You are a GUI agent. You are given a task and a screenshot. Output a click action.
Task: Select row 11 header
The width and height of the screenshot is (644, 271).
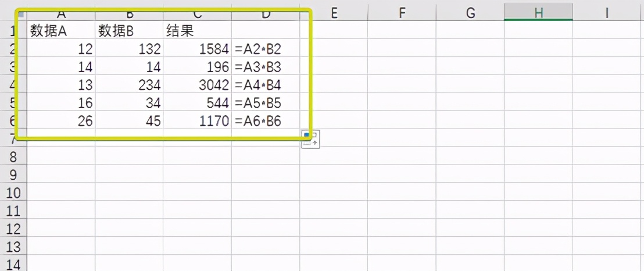pos(13,211)
